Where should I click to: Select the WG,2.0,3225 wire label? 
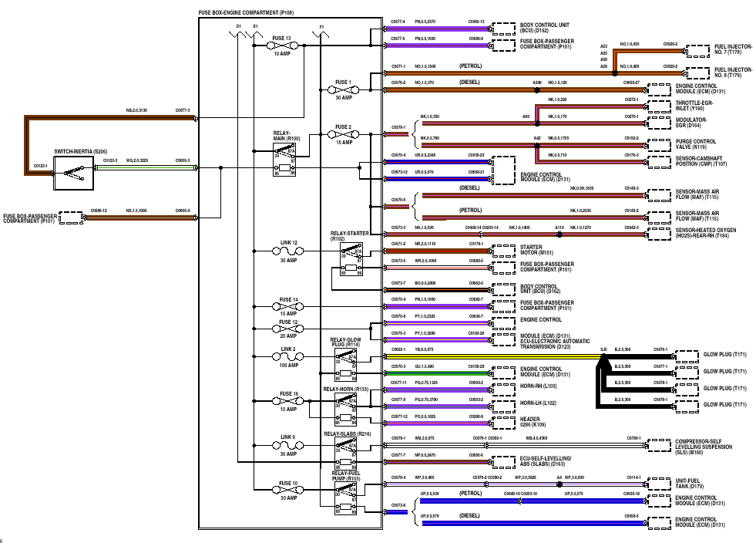coord(137,160)
